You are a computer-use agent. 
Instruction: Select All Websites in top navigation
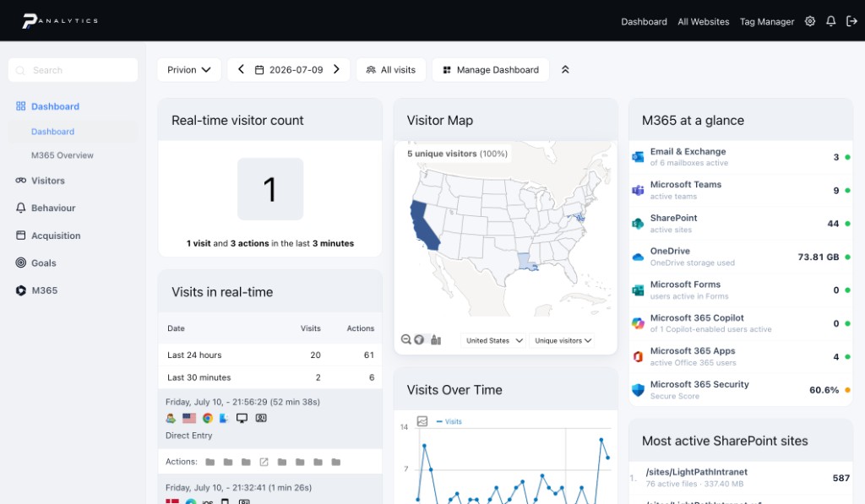[x=704, y=21]
